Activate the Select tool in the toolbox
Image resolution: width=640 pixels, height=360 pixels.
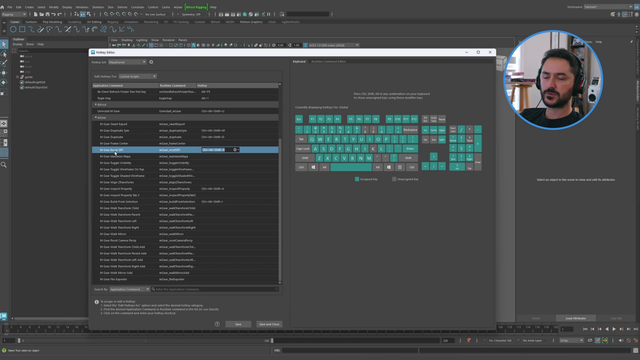(4, 44)
